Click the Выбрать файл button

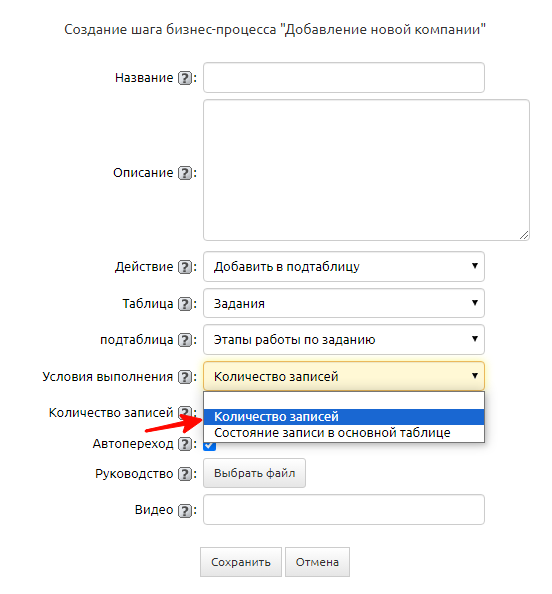254,473
